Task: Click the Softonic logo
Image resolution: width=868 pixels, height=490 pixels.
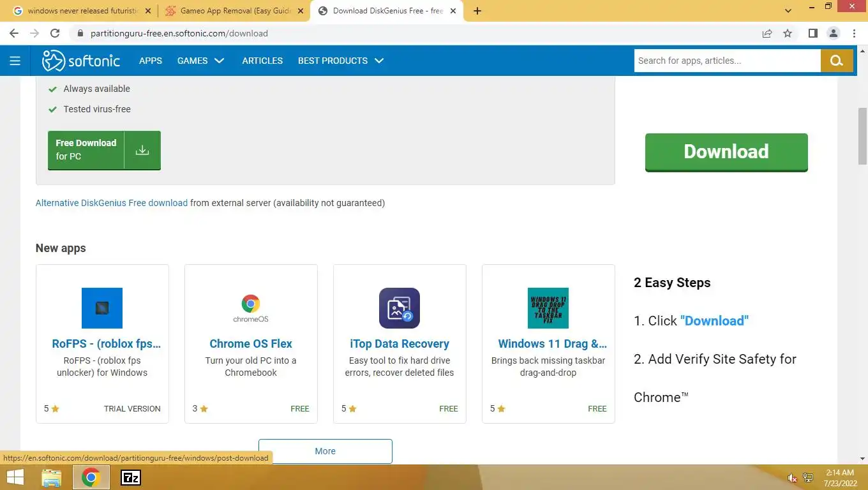Action: (x=81, y=61)
